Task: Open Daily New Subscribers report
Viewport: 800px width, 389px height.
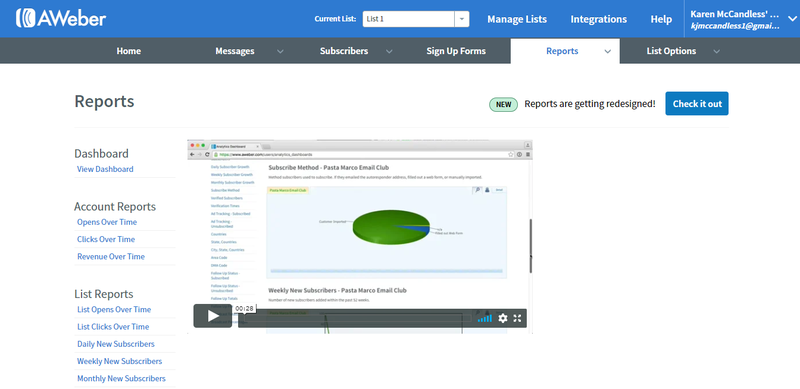Action: pos(116,344)
